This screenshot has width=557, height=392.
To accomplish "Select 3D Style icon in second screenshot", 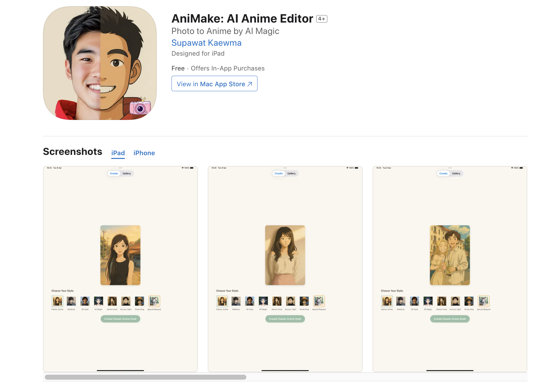I will tap(249, 301).
